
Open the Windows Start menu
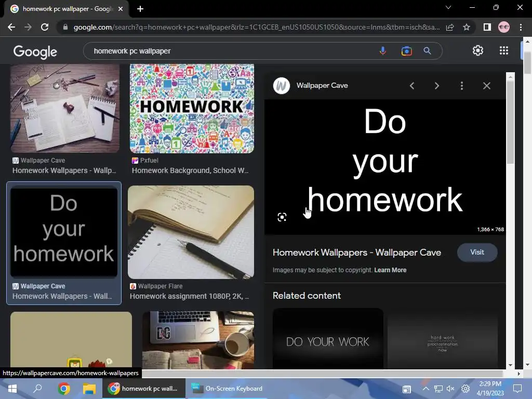pos(12,389)
